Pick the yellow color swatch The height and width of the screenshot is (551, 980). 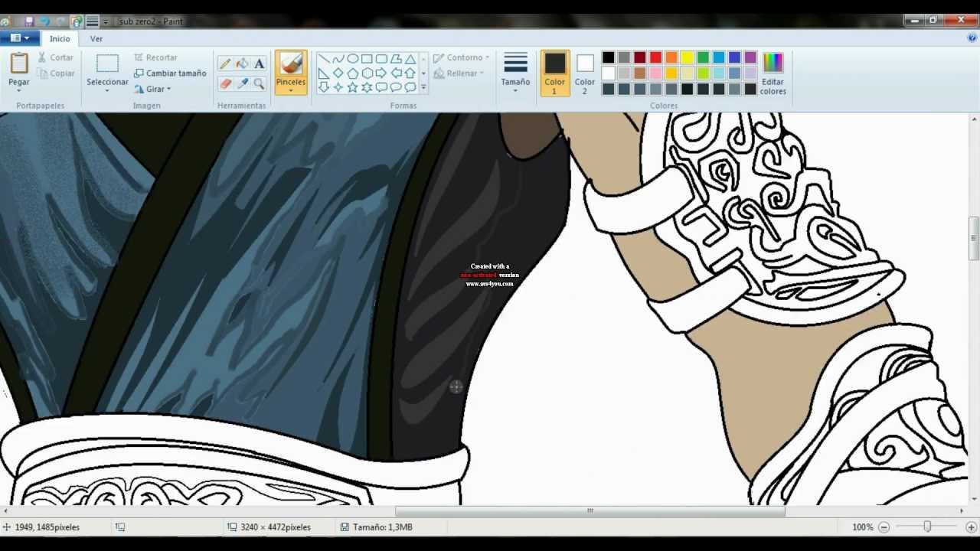coord(688,57)
